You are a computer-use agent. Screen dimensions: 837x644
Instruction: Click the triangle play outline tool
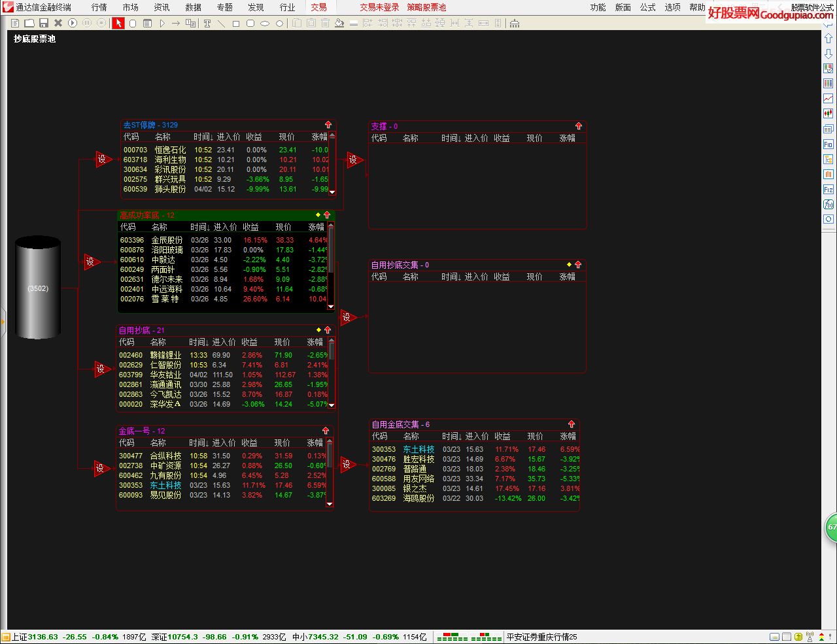[x=162, y=23]
